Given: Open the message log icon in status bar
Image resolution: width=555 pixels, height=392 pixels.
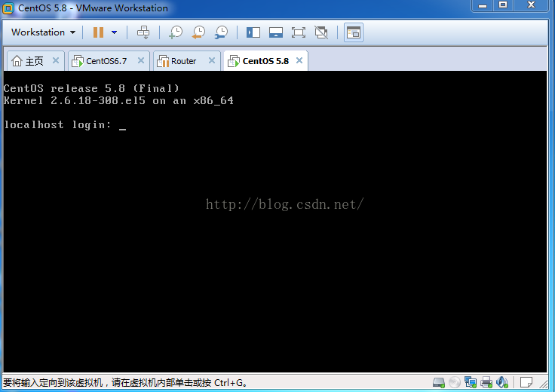Looking at the screenshot, I should [x=526, y=382].
